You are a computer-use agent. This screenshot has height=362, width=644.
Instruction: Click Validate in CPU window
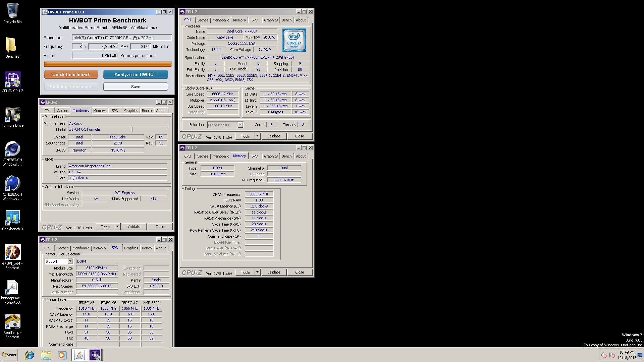click(274, 136)
